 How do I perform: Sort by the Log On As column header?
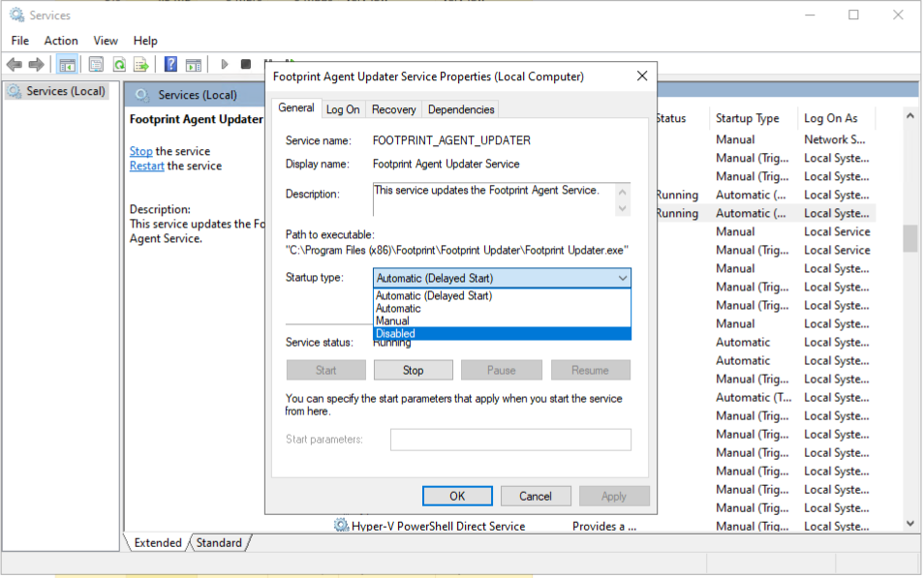point(836,118)
